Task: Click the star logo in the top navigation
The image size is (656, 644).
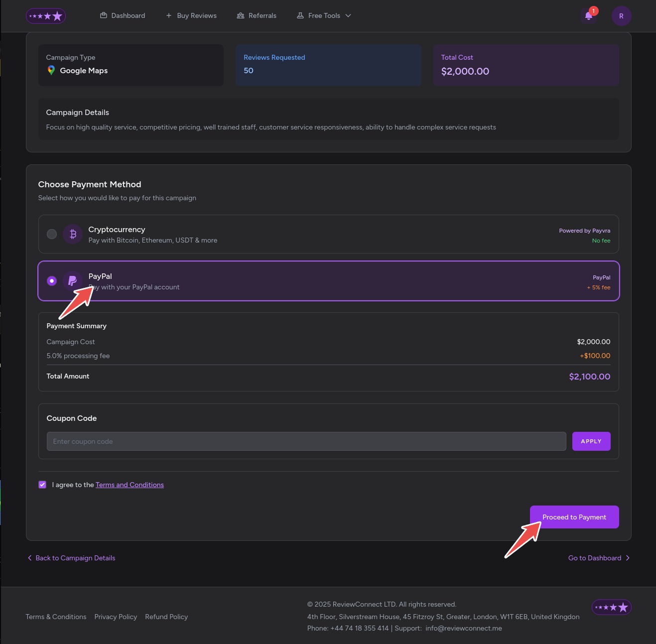Action: (46, 16)
